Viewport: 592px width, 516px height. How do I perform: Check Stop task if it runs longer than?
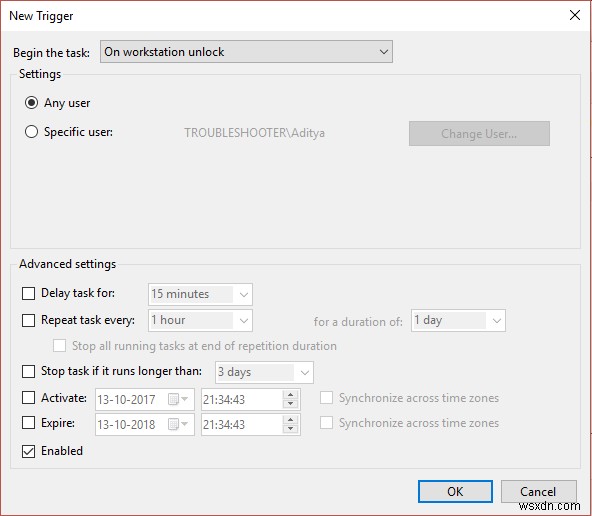point(28,371)
